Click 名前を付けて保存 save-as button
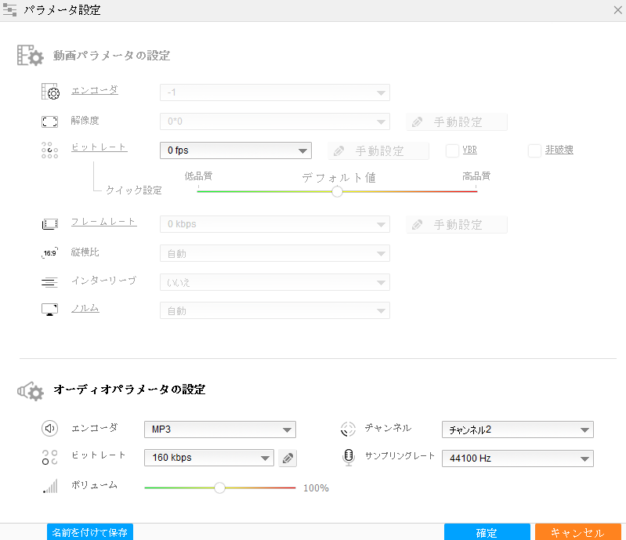626x540 pixels. pos(90,532)
